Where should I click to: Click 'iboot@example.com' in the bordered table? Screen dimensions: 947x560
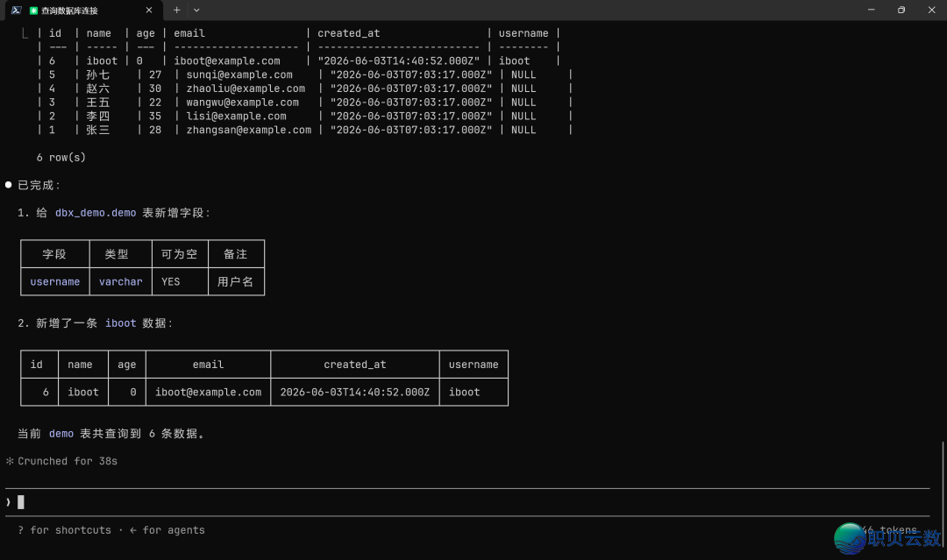[209, 393]
